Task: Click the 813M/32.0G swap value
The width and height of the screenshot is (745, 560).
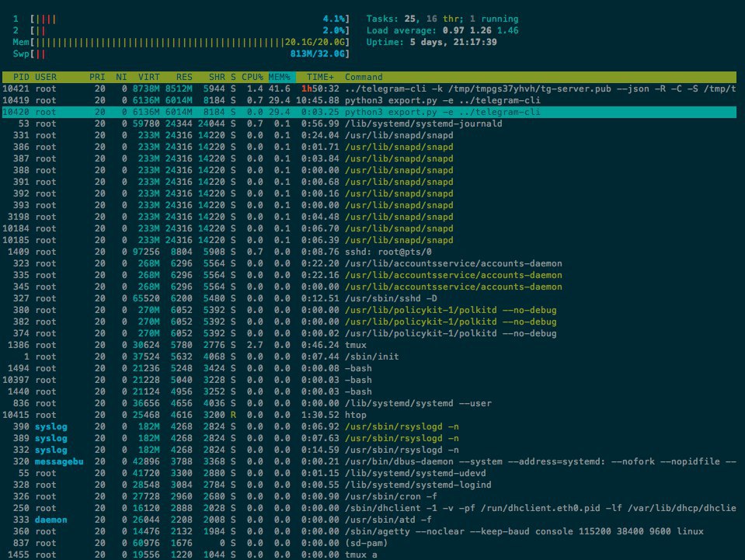Action: (x=318, y=54)
